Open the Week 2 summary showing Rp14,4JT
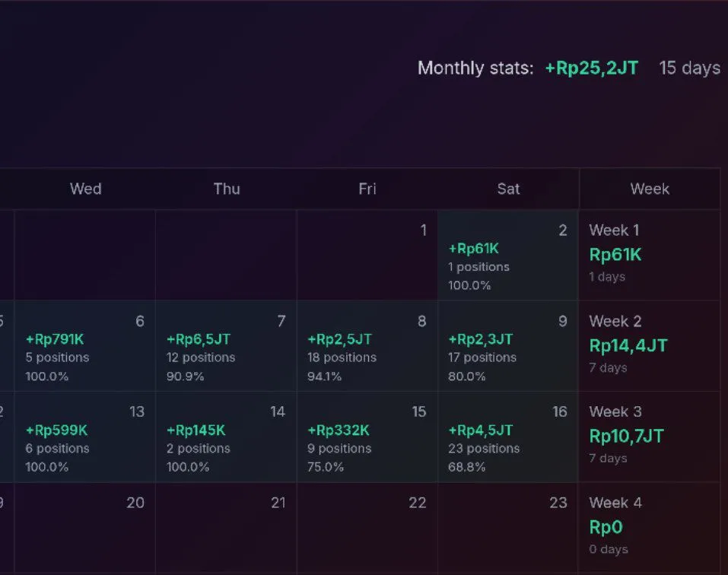 (x=650, y=346)
